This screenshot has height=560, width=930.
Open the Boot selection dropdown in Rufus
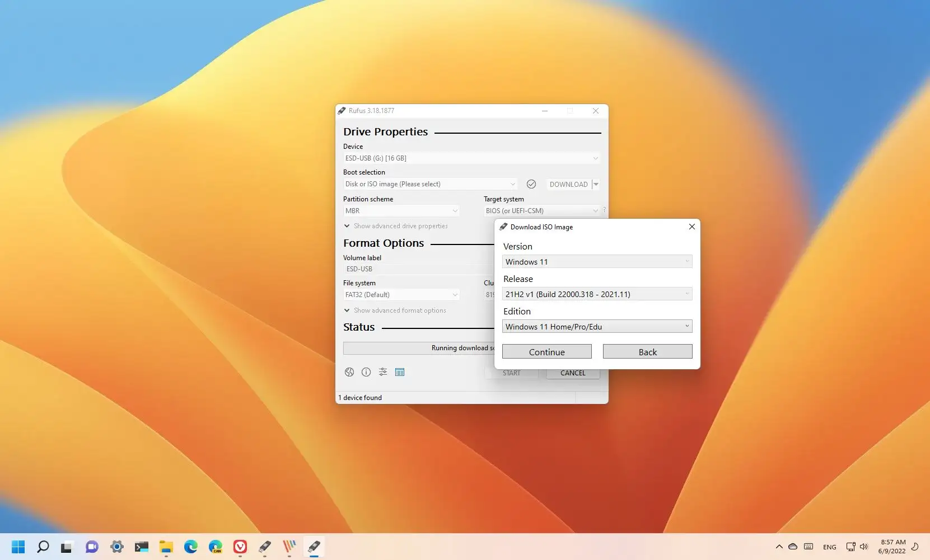point(430,184)
